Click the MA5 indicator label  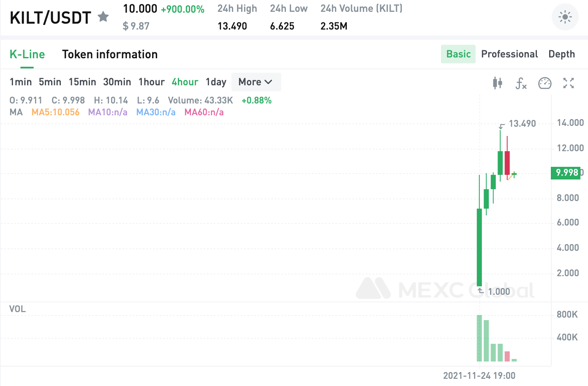tap(55, 112)
